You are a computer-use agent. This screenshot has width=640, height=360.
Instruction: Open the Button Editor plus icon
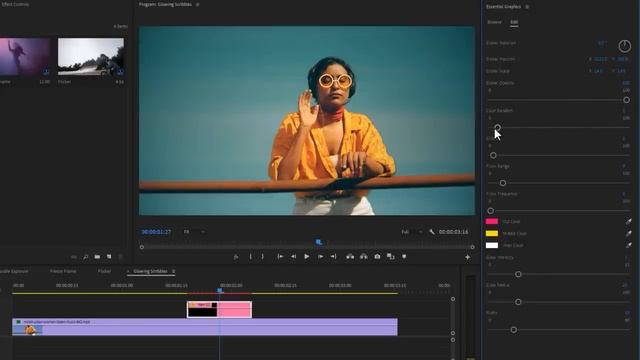467,257
